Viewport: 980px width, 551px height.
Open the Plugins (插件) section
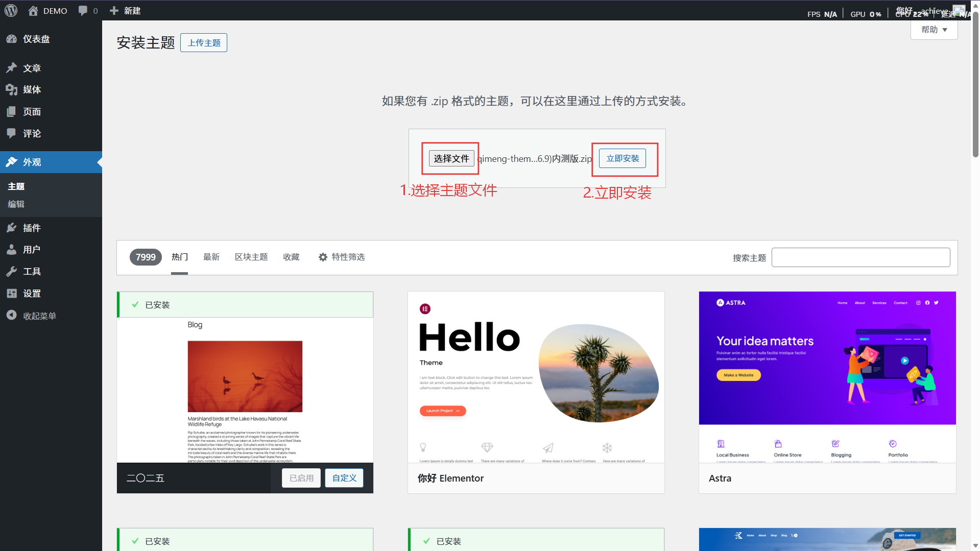32,228
